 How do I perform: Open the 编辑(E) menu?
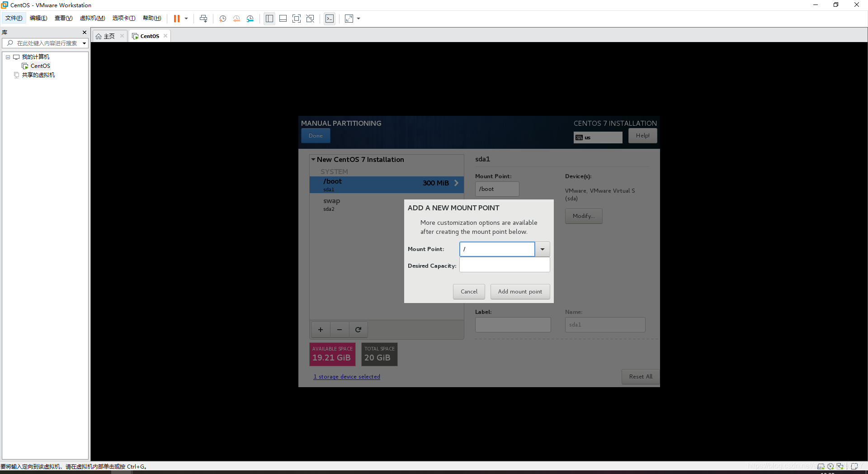(38, 18)
